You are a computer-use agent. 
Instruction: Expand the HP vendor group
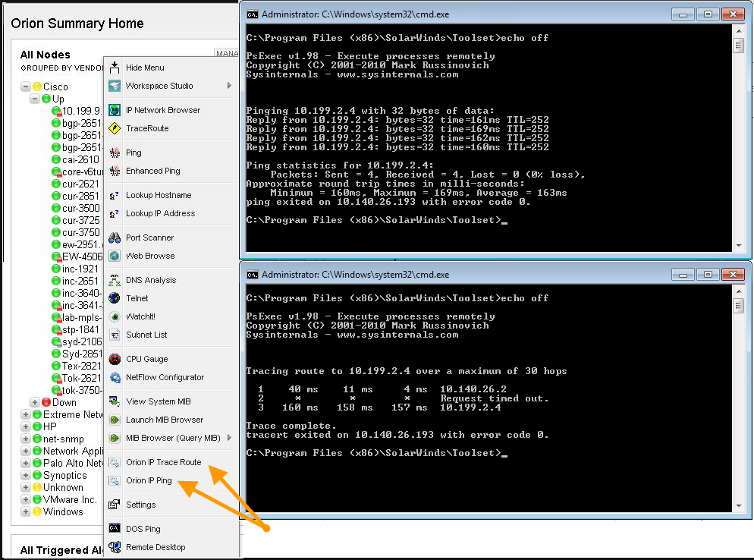[x=26, y=426]
